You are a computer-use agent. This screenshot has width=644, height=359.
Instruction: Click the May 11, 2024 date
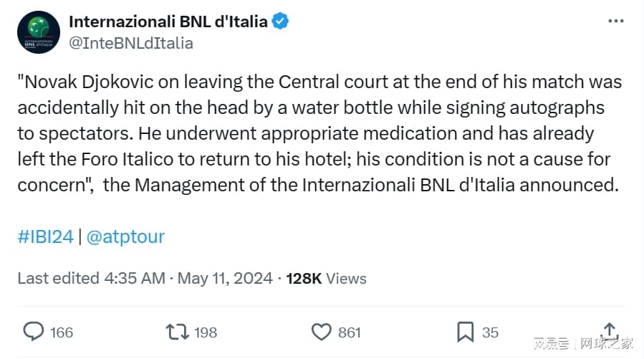225,279
